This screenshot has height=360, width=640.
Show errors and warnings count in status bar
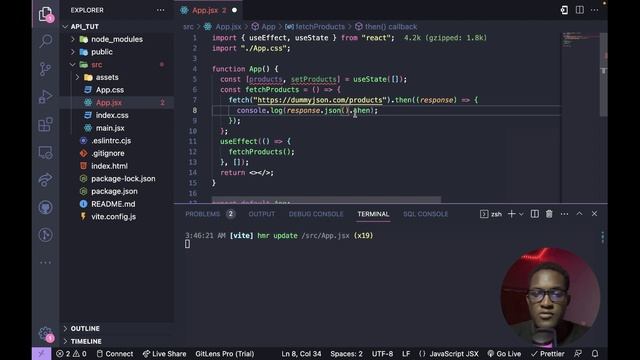(x=71, y=353)
